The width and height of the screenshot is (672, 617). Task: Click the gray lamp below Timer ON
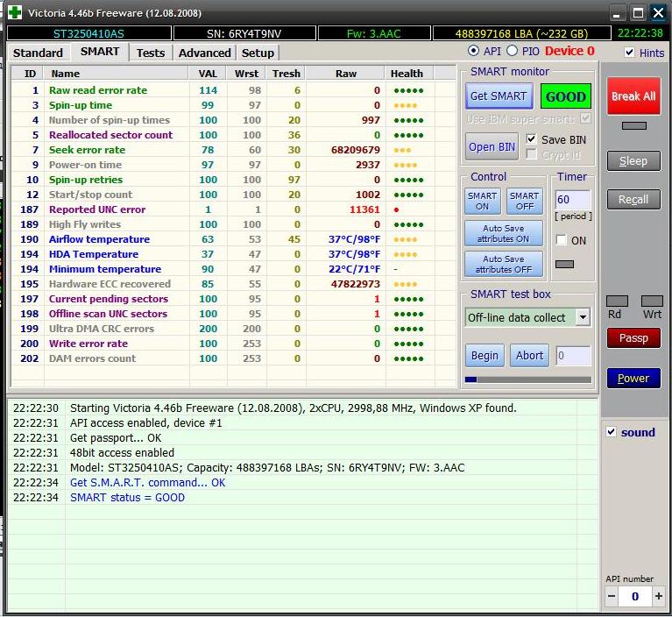pos(564,264)
